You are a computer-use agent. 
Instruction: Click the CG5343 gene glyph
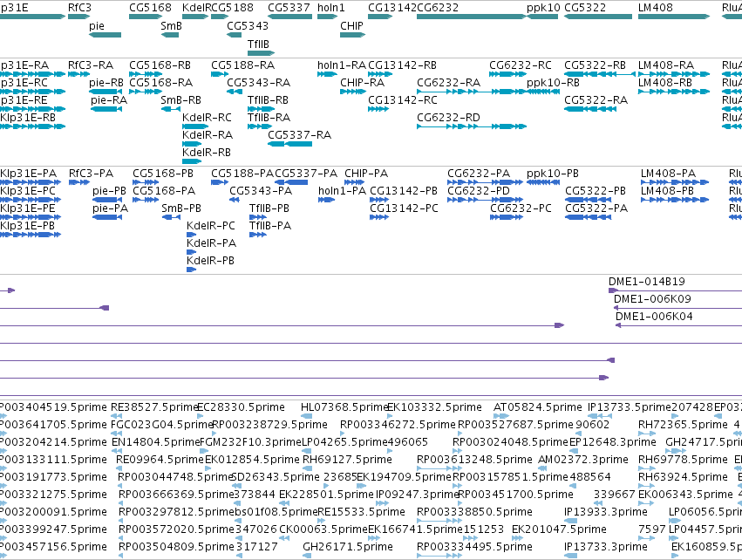coord(235,35)
